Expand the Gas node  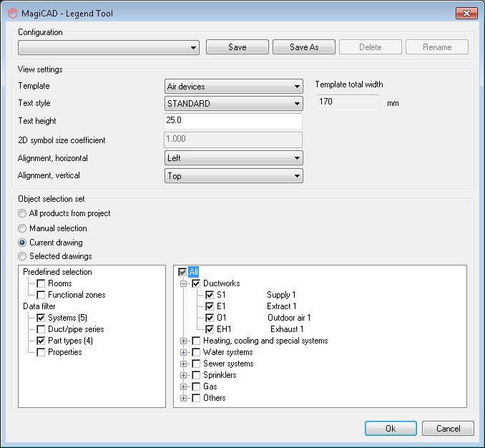pyautogui.click(x=183, y=386)
